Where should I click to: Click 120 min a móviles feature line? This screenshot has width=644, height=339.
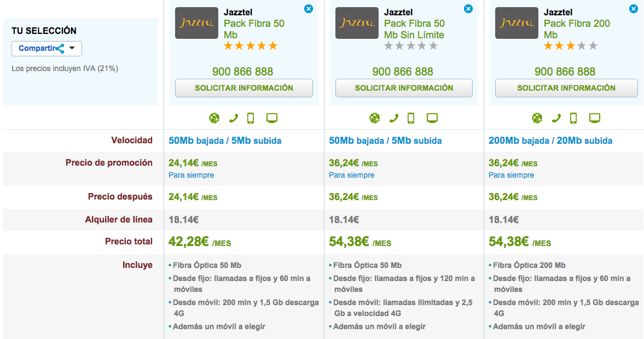pyautogui.click(x=402, y=284)
